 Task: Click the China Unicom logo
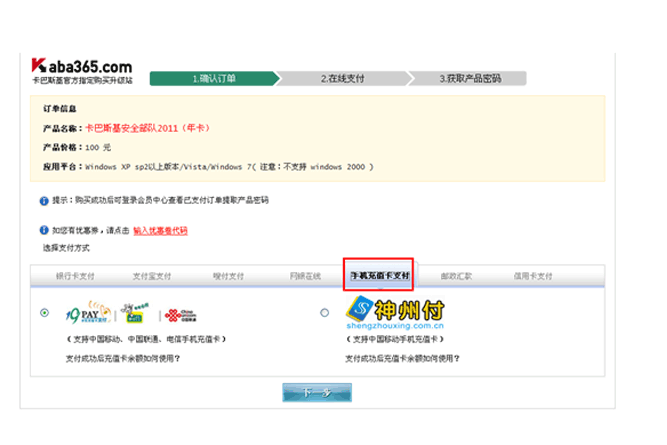(181, 315)
